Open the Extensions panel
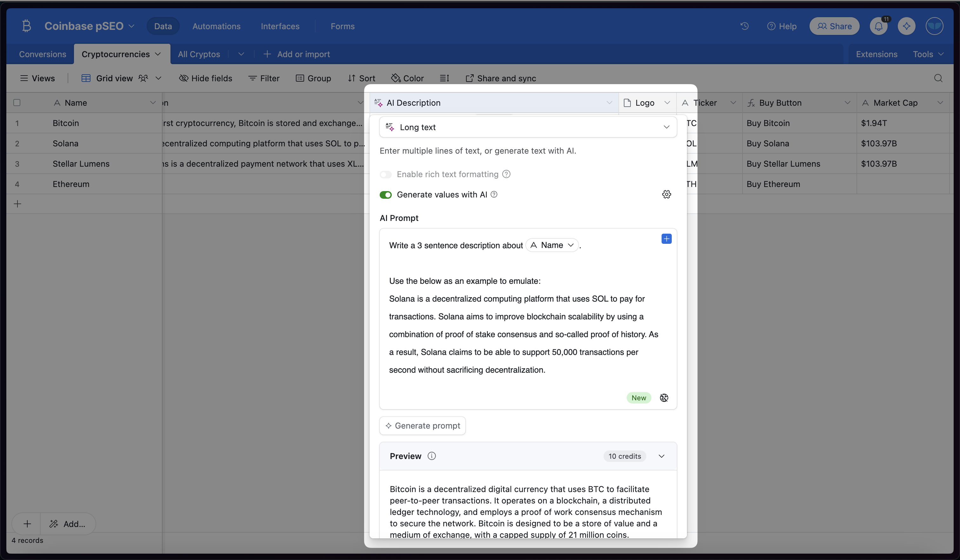960x560 pixels. (877, 54)
